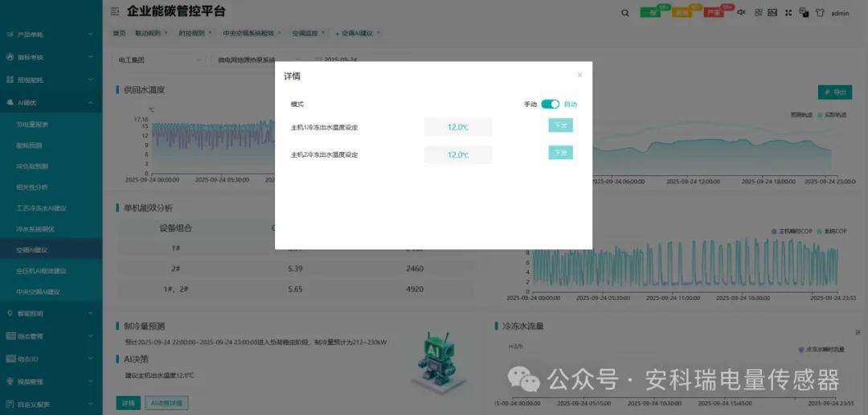Click the 班组能耗 sidebar icon
Image resolution: width=868 pixels, height=415 pixels.
[10, 80]
